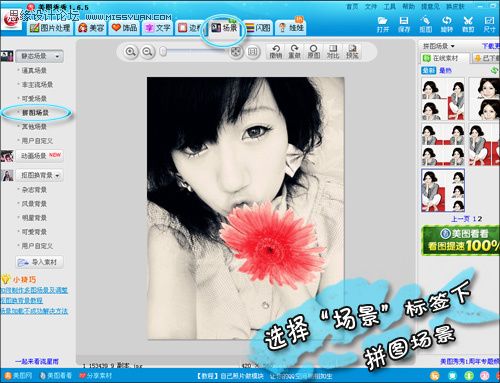Expand the 静态场景 dropdown
The height and width of the screenshot is (383, 500).
tap(39, 56)
